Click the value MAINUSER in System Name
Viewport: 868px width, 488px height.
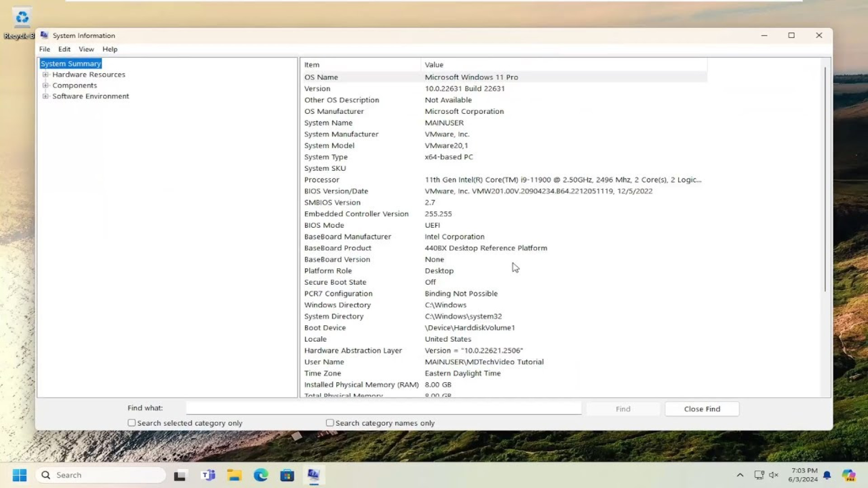pyautogui.click(x=444, y=123)
